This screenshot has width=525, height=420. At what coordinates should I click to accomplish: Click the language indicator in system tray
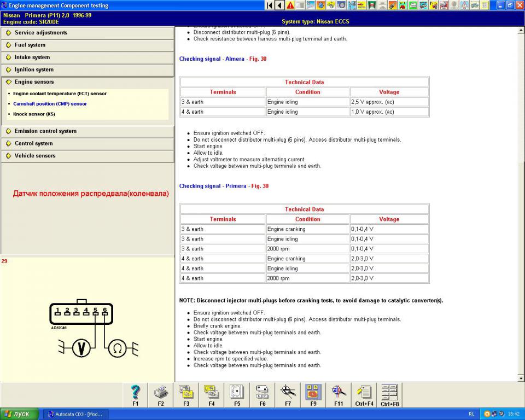click(x=471, y=415)
